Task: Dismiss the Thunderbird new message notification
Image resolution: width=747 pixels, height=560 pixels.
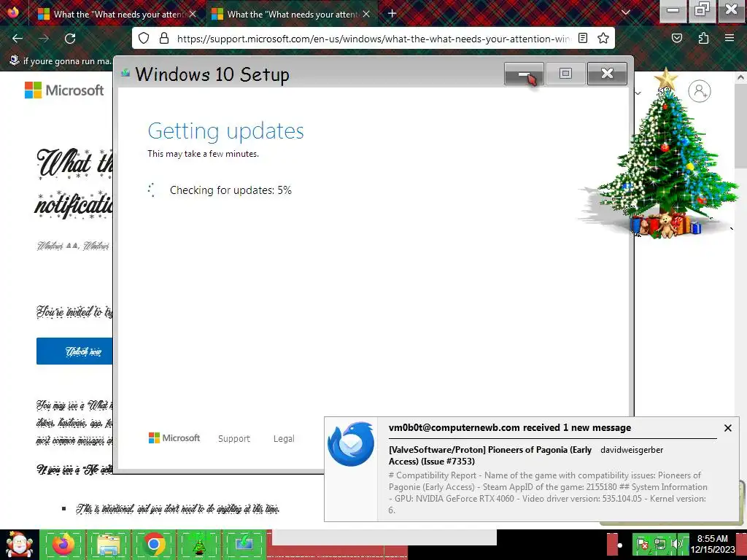Action: click(x=727, y=428)
